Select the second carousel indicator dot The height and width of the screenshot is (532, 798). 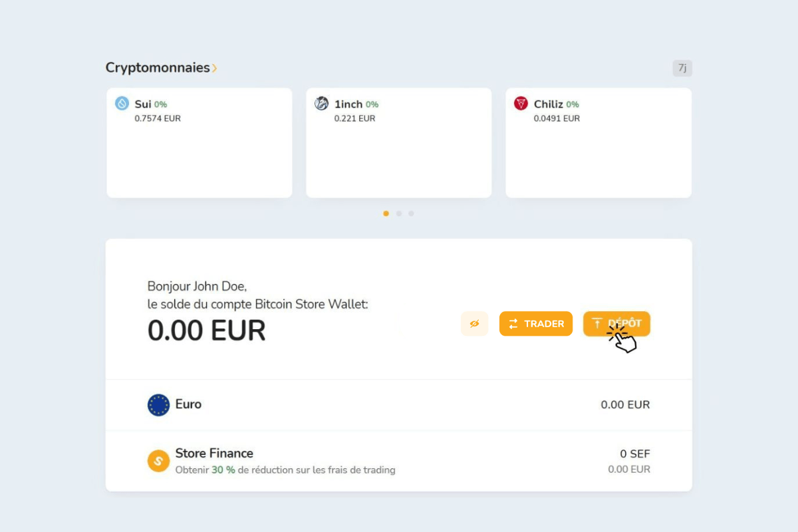tap(399, 213)
